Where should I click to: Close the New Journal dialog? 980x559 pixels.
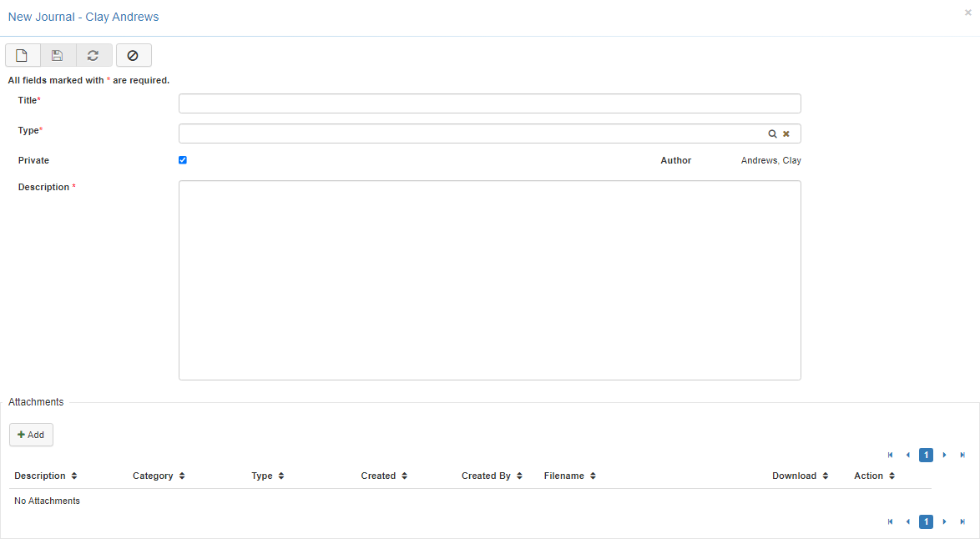(x=967, y=13)
